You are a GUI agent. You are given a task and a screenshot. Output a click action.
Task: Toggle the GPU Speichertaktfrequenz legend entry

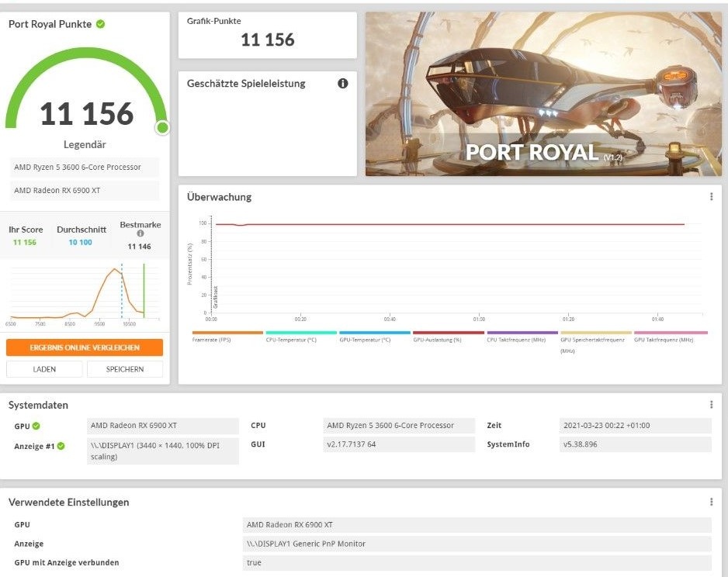pyautogui.click(x=596, y=343)
